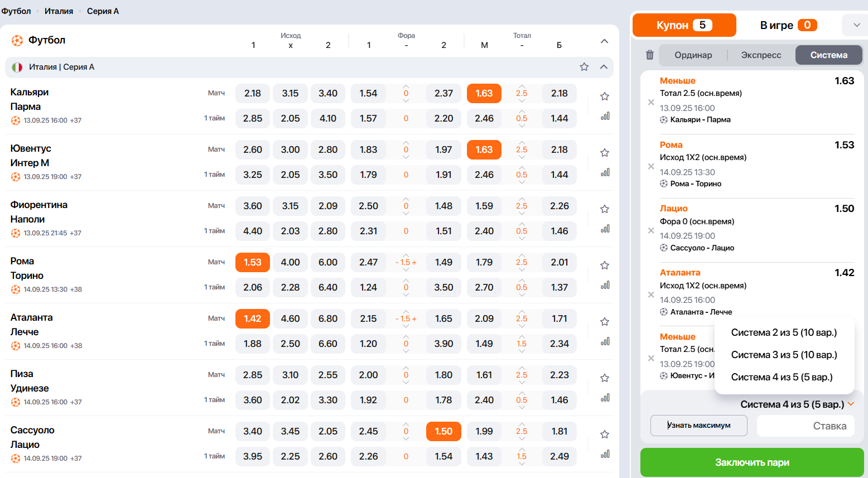Star the Pisa–Udinese match as favorite
Viewport: 868px width, 478px height.
(604, 378)
